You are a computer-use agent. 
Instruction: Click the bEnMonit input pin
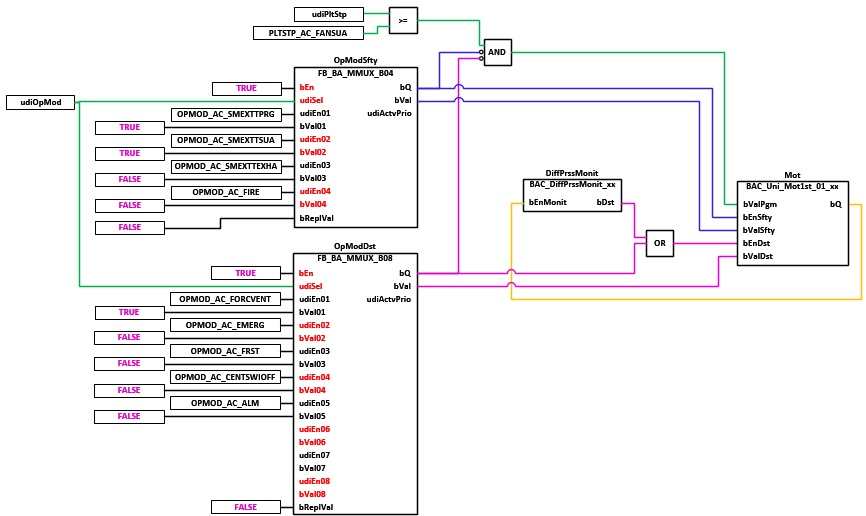[548, 202]
